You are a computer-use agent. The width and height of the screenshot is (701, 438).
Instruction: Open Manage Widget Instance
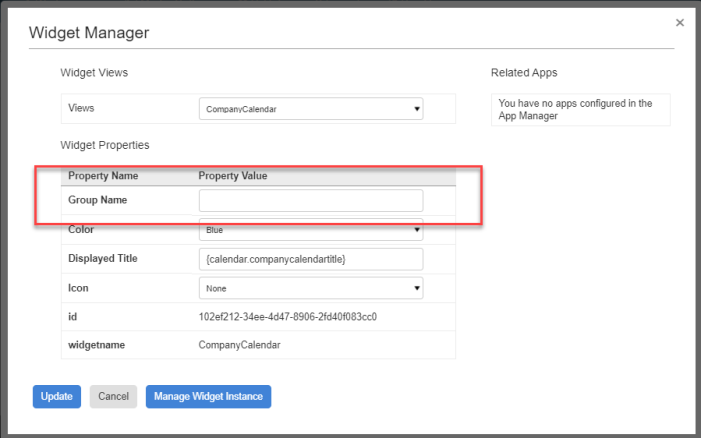[x=208, y=397]
